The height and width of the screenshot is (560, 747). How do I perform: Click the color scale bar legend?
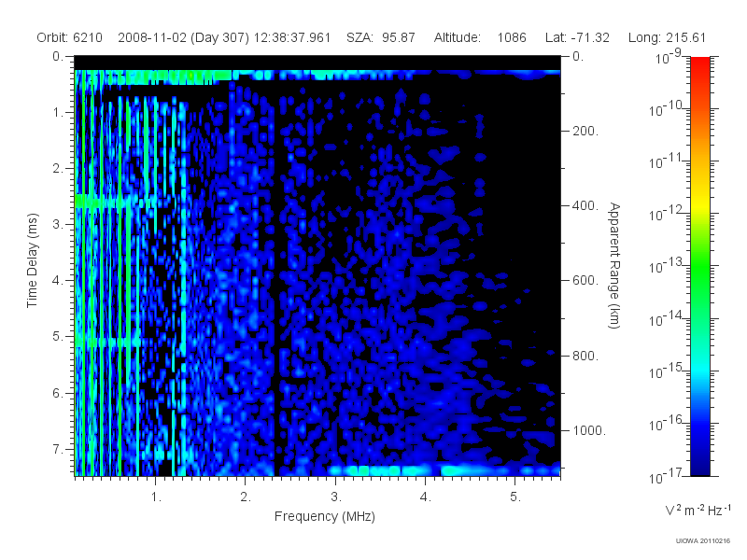699,266
